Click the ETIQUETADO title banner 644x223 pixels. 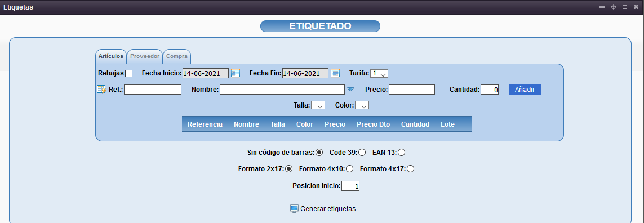(321, 26)
